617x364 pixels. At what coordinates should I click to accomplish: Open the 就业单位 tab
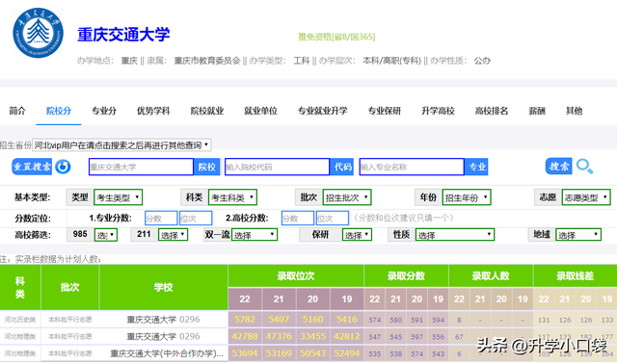pyautogui.click(x=260, y=111)
